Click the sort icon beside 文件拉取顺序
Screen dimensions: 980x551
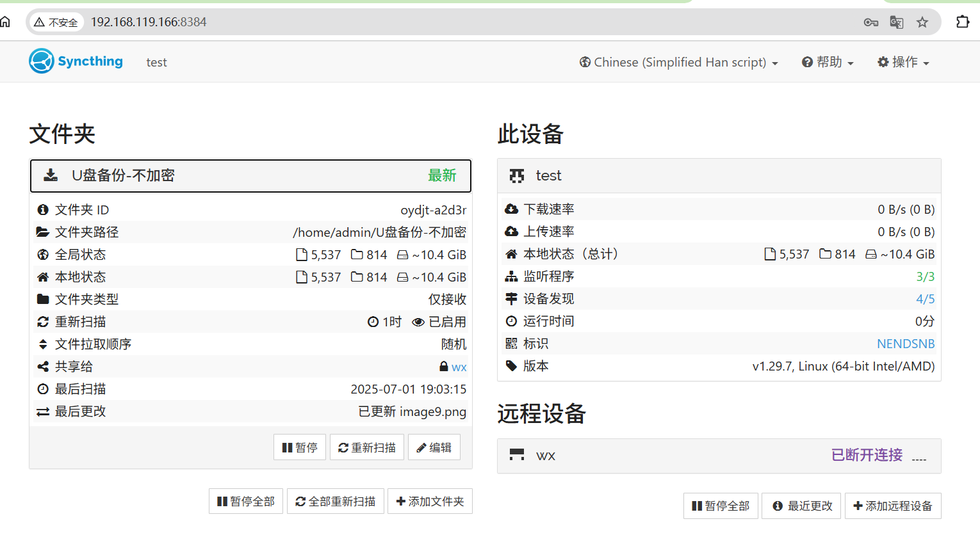click(43, 344)
